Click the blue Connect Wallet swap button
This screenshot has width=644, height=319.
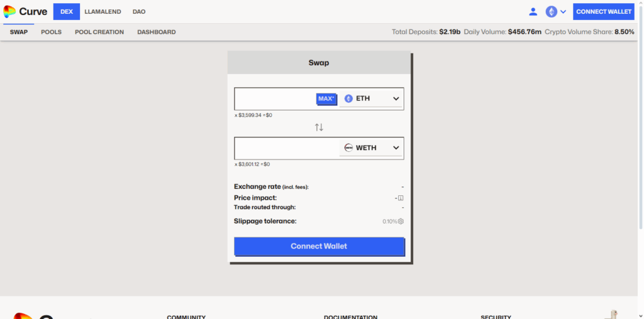(319, 246)
